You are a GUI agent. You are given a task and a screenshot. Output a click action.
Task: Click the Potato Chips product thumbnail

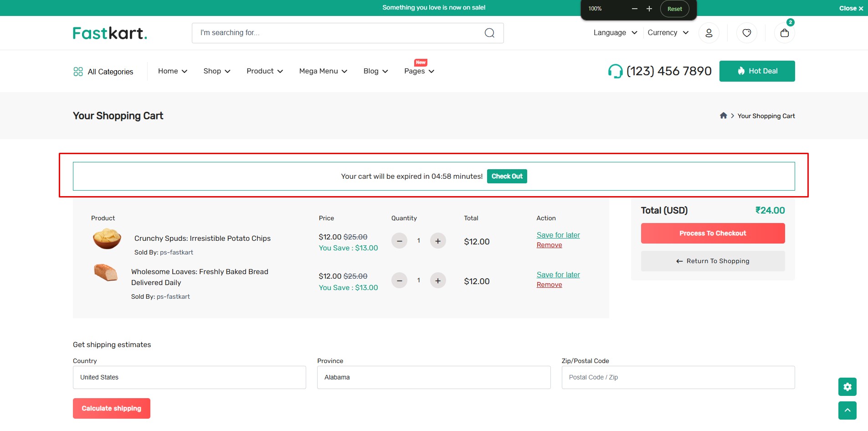tap(107, 239)
